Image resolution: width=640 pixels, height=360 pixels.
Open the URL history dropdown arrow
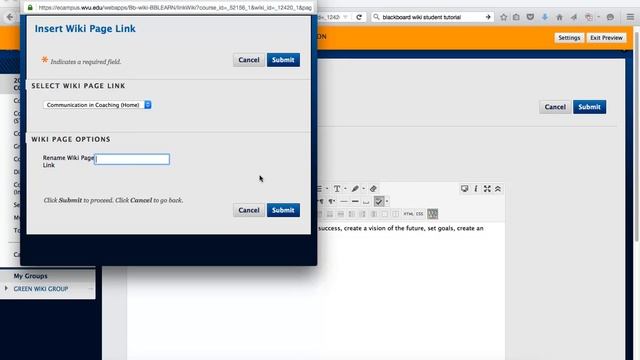[x=345, y=17]
